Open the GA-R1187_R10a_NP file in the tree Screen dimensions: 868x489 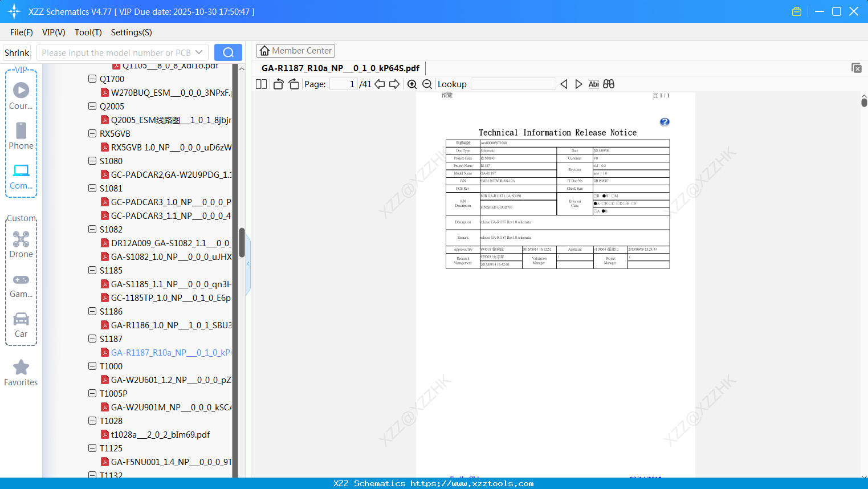click(x=171, y=352)
